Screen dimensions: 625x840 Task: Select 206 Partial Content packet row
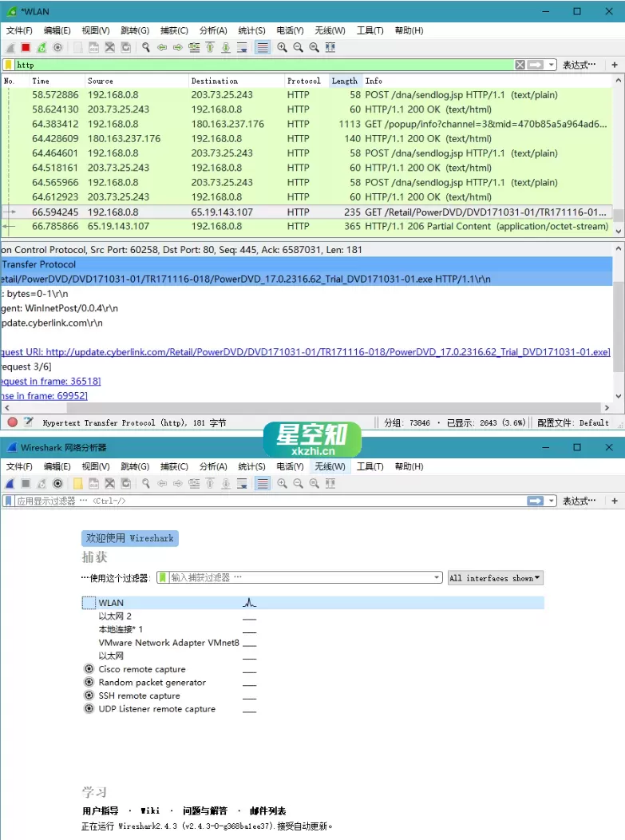(x=307, y=227)
